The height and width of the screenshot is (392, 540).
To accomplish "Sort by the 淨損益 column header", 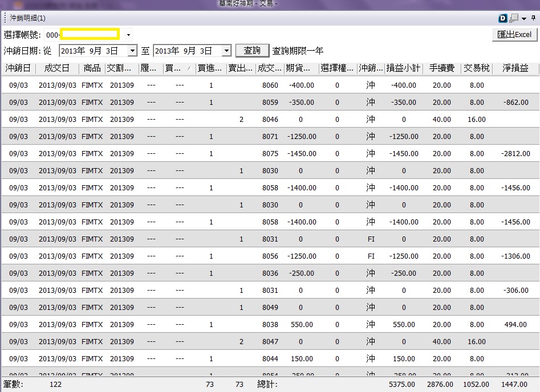I will (x=515, y=68).
